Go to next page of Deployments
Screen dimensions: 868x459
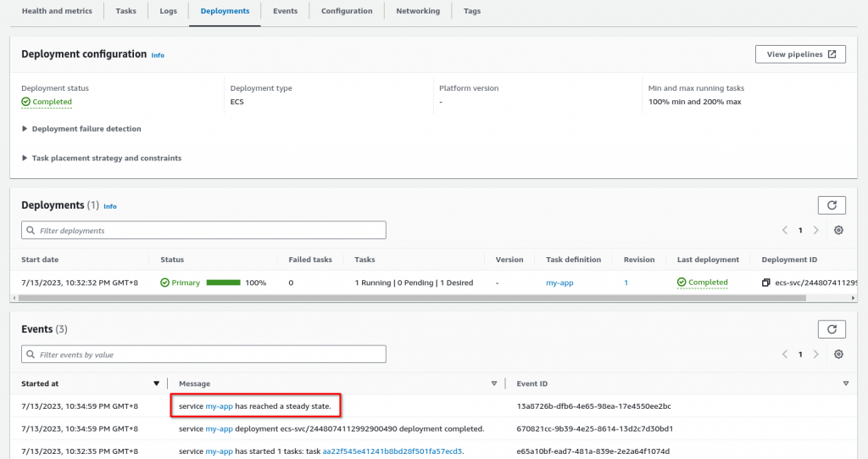pyautogui.click(x=816, y=230)
